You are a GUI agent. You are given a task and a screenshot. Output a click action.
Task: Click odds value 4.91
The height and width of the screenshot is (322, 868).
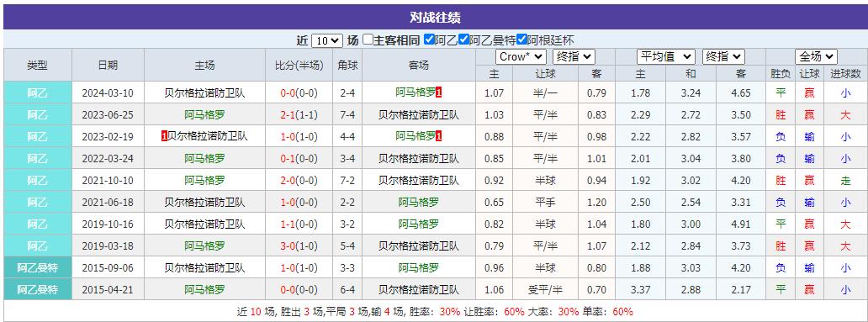click(741, 224)
